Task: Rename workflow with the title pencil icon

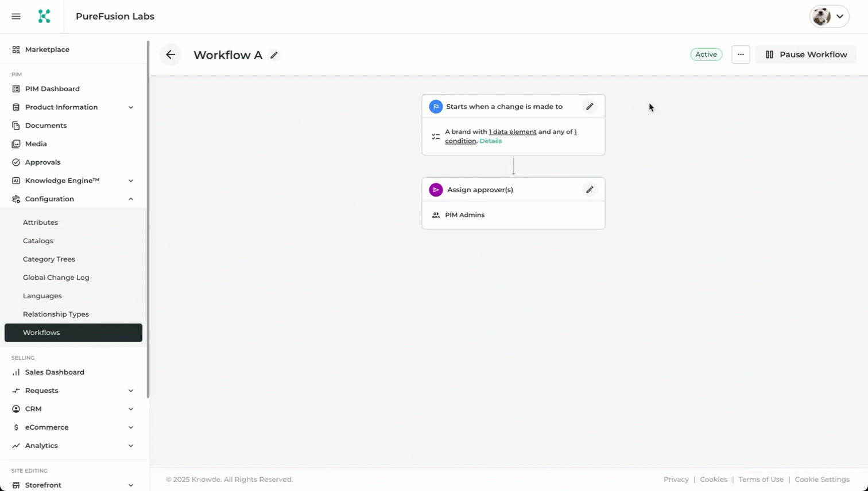Action: [x=274, y=56]
